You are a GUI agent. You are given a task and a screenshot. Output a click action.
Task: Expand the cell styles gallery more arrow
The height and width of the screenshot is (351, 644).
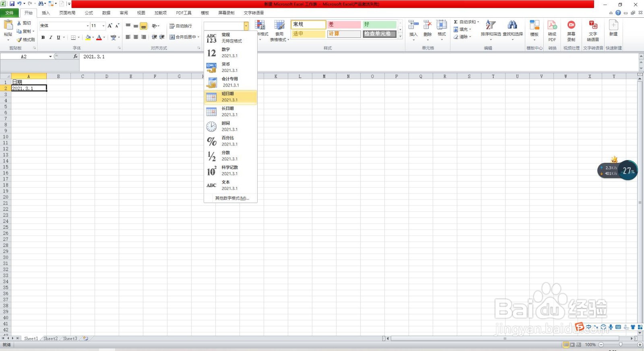click(400, 36)
